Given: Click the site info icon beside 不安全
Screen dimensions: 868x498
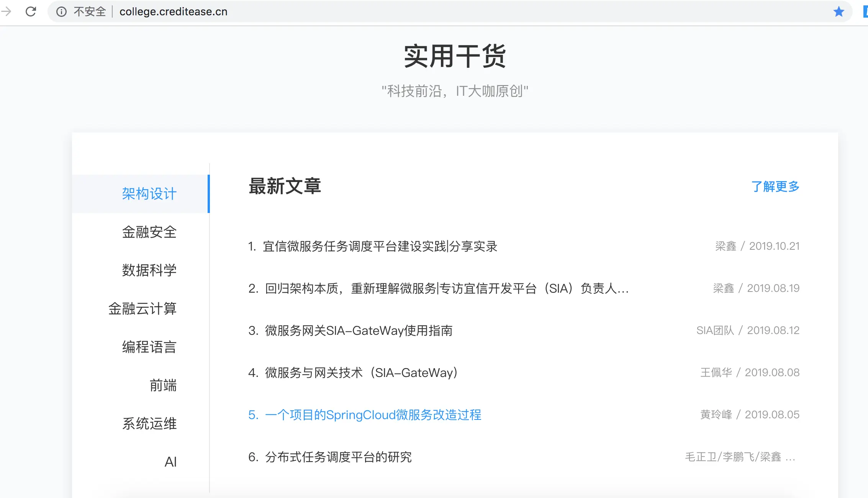Looking at the screenshot, I should coord(61,12).
